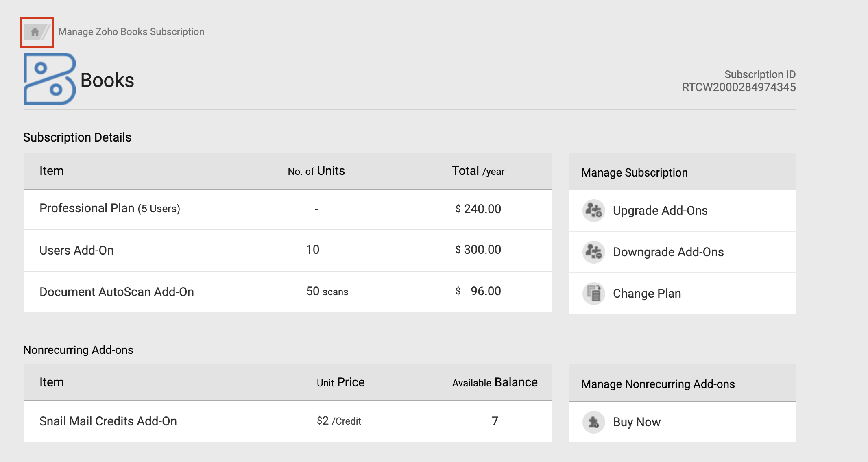Select the Users Add-On row
Screen dimensions: 868x462
tap(76, 251)
